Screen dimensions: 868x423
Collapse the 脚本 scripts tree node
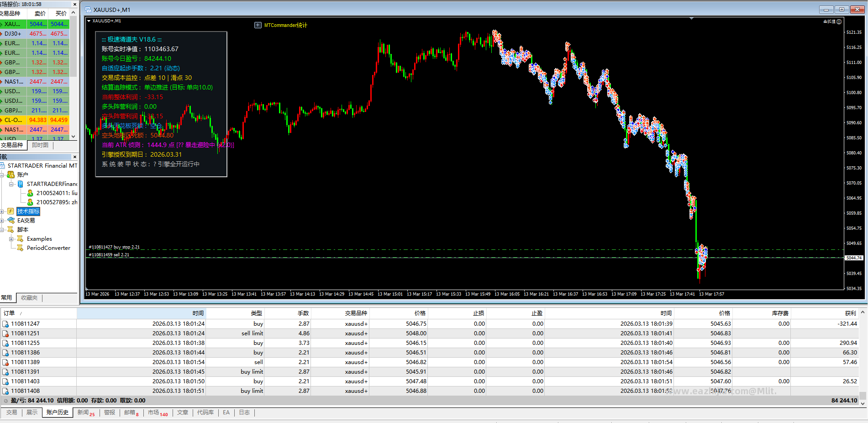click(2, 230)
